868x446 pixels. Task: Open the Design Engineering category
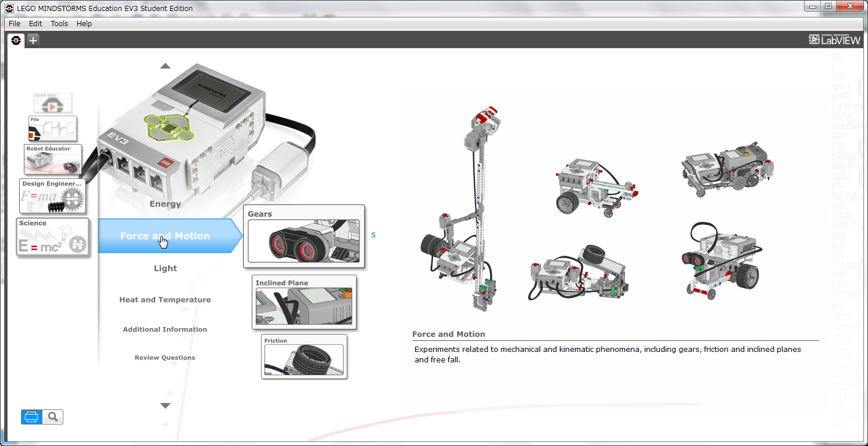(53, 196)
